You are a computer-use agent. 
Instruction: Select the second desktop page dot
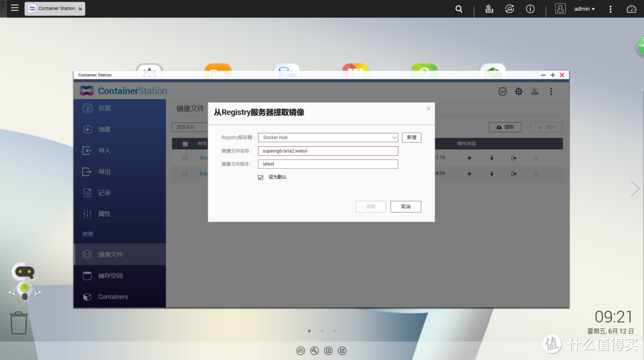[x=322, y=331]
